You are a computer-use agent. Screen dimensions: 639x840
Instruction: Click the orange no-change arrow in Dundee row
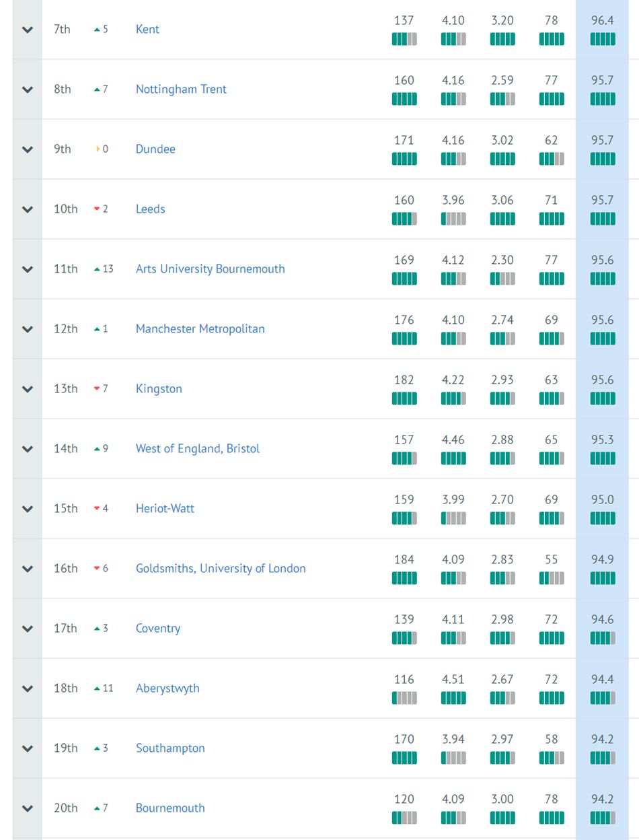click(x=98, y=149)
